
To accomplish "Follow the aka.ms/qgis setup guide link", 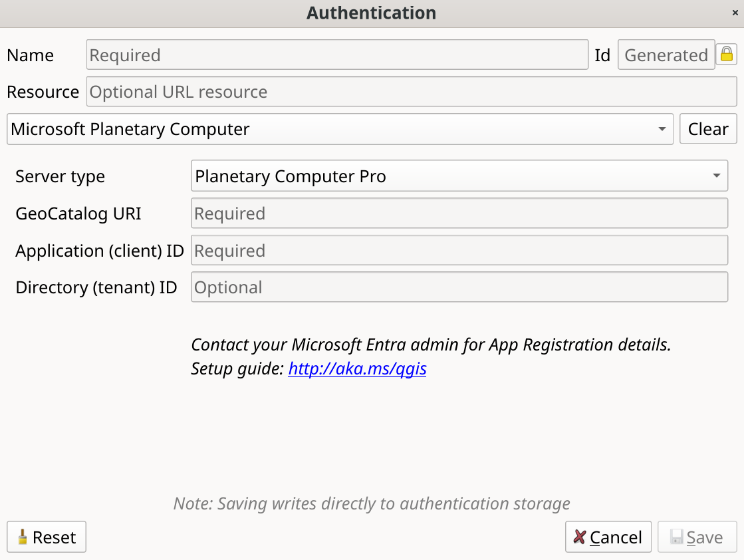I will coord(357,369).
